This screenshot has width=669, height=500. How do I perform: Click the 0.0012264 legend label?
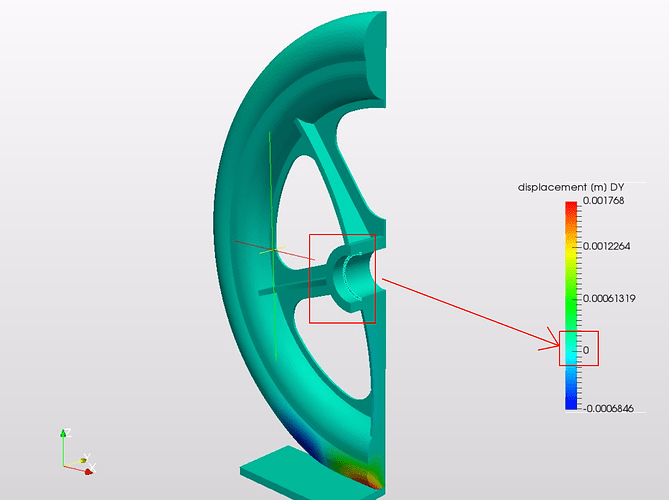pyautogui.click(x=606, y=246)
